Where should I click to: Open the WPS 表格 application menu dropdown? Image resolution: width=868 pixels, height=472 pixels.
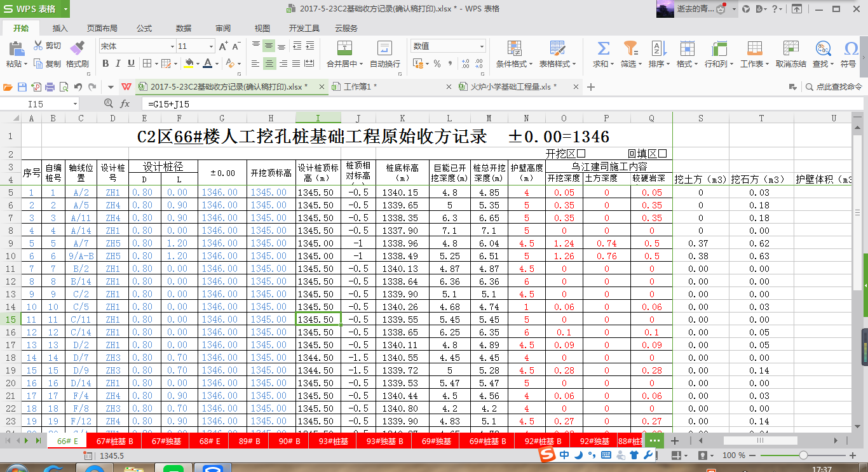point(66,9)
